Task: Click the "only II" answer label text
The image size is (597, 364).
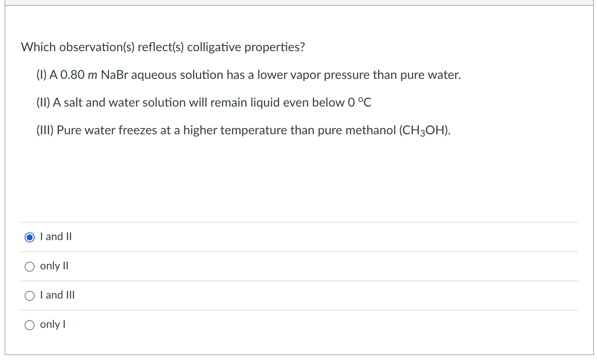Action: (54, 266)
